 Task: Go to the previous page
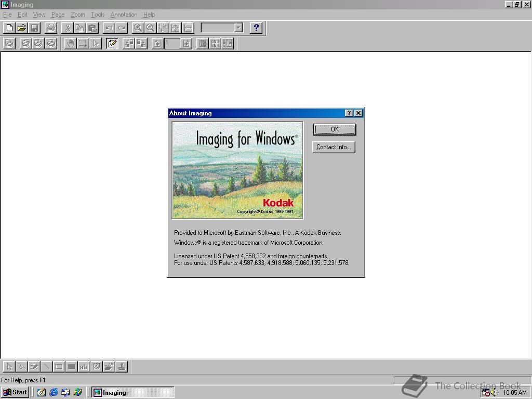tap(157, 44)
